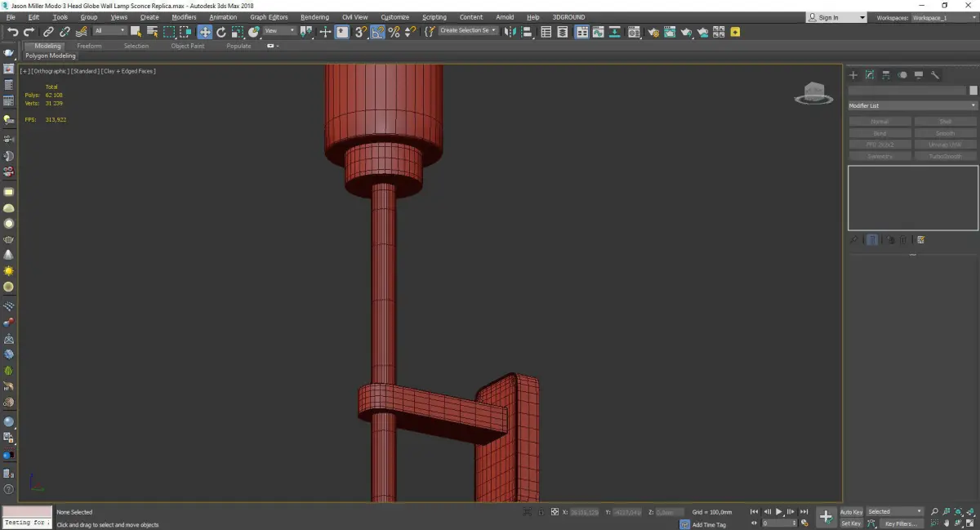
Task: Activate the Bind to Space Warp tool
Action: tap(82, 32)
